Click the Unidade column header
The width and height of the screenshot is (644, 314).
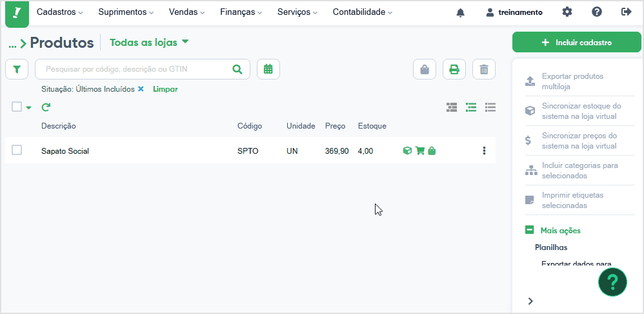coord(301,126)
